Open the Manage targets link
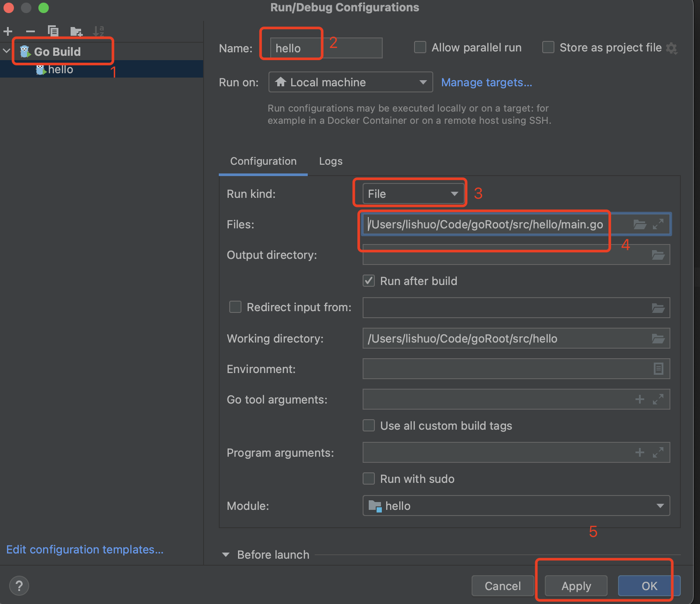The image size is (700, 604). (x=486, y=82)
